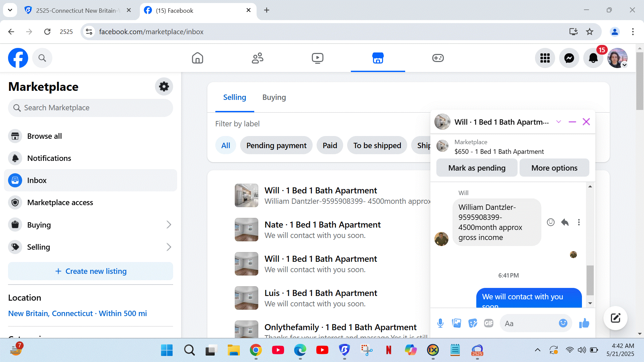The height and width of the screenshot is (362, 644).
Task: Open Chrome tab search dropdown
Action: pyautogui.click(x=10, y=10)
